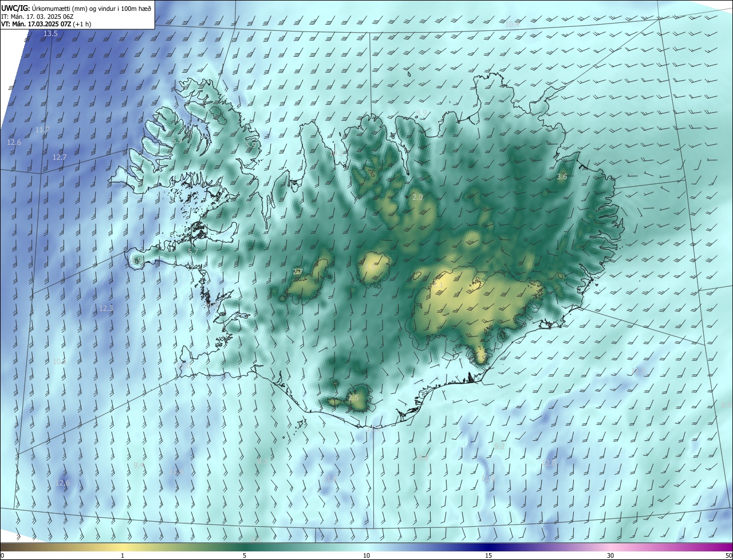Viewport: 733px width, 560px height.
Task: Click the 5.7 value label on the map
Action: click(x=193, y=251)
